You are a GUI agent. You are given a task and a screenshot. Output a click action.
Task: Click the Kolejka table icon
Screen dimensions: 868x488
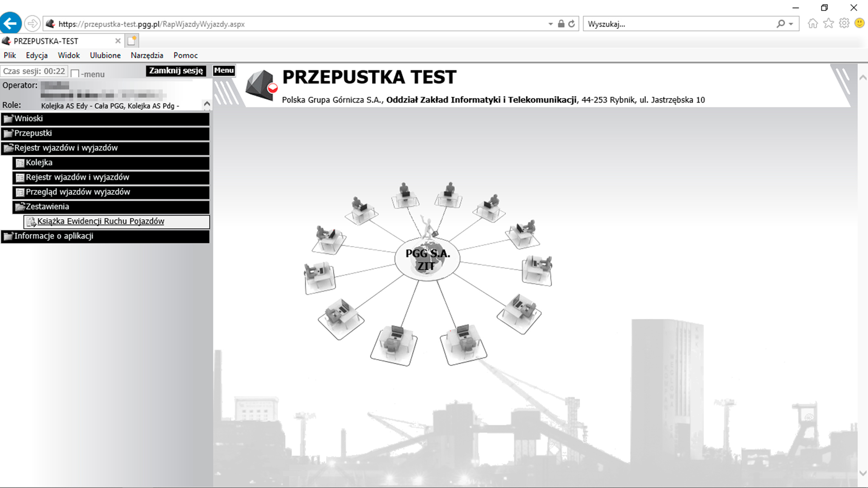click(20, 163)
